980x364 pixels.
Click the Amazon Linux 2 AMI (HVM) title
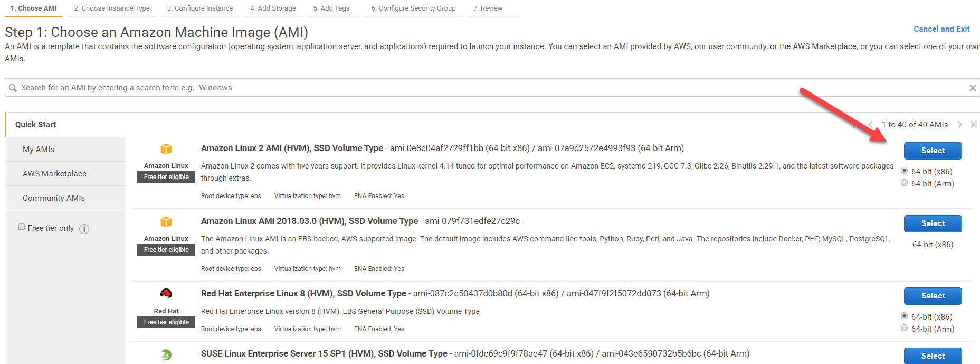292,148
